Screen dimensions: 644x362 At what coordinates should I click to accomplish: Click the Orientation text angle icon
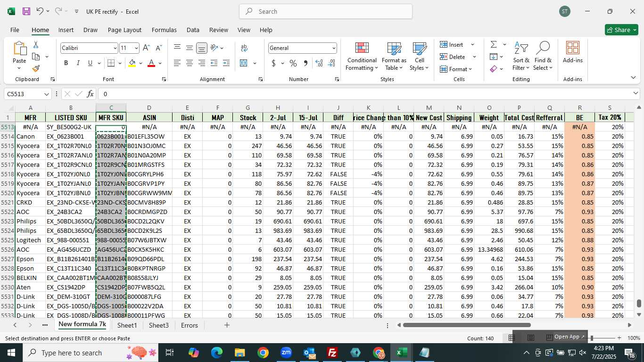click(214, 48)
